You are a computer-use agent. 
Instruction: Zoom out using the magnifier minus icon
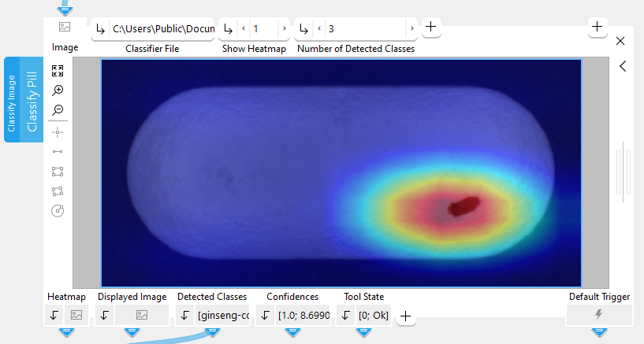point(58,110)
